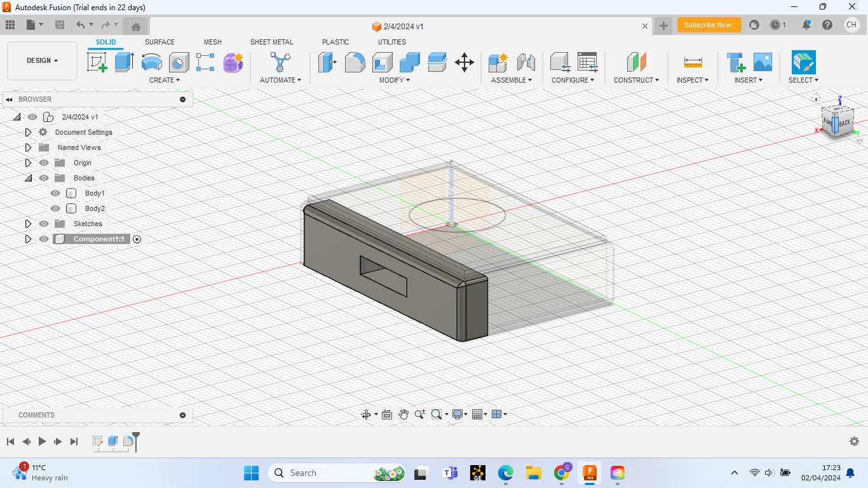Select the Create Sketch tool
868x488 pixels.
click(97, 62)
